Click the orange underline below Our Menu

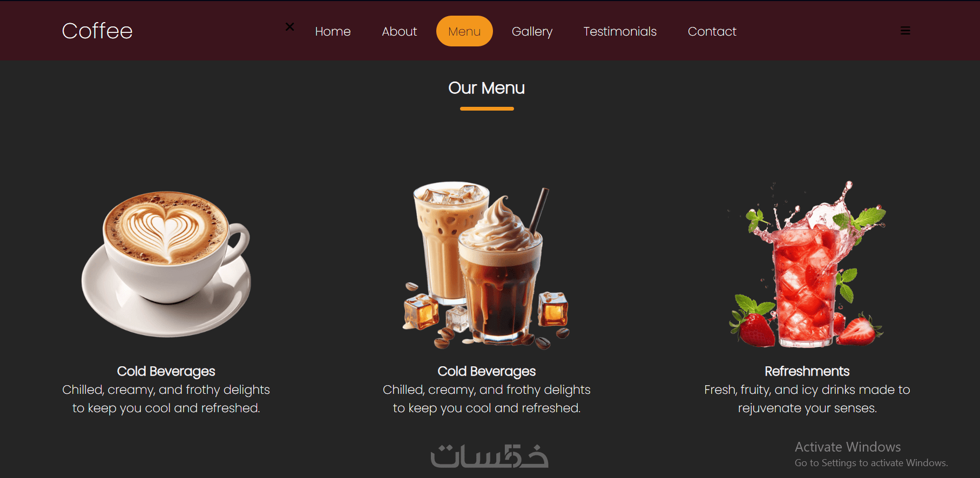[x=486, y=108]
